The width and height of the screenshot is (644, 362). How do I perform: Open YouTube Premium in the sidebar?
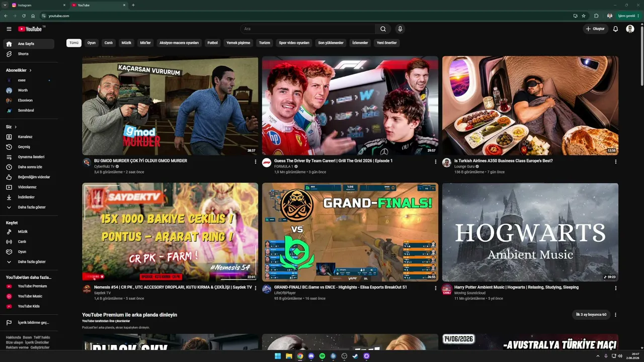(x=29, y=286)
